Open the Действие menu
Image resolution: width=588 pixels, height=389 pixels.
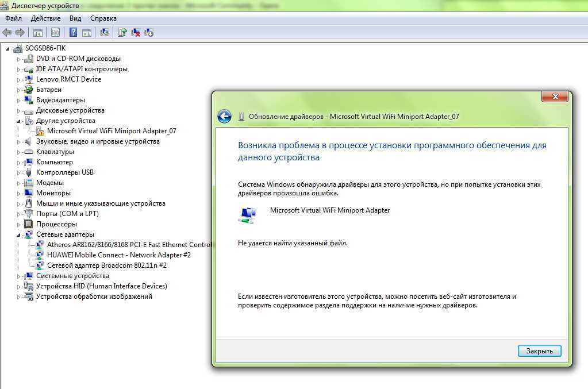[x=45, y=18]
